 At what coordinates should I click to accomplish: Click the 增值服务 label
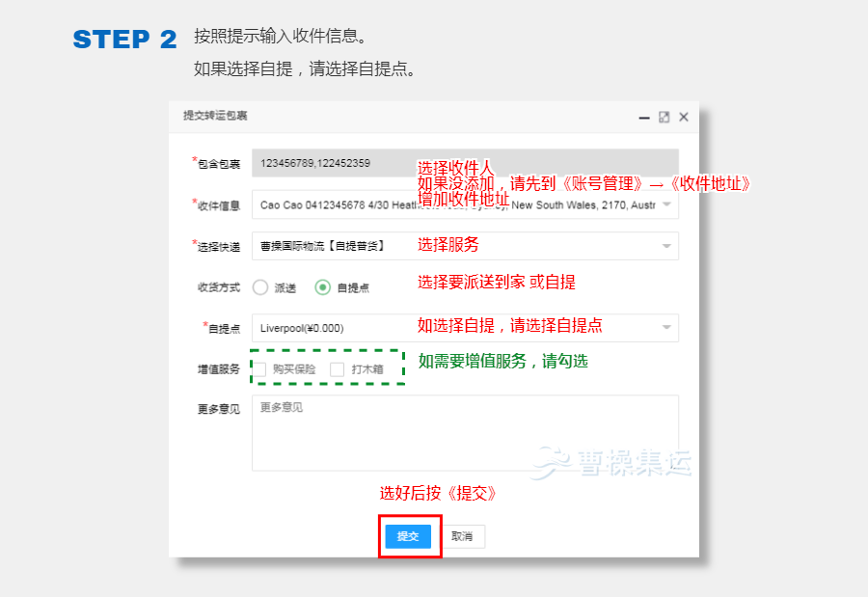(219, 369)
